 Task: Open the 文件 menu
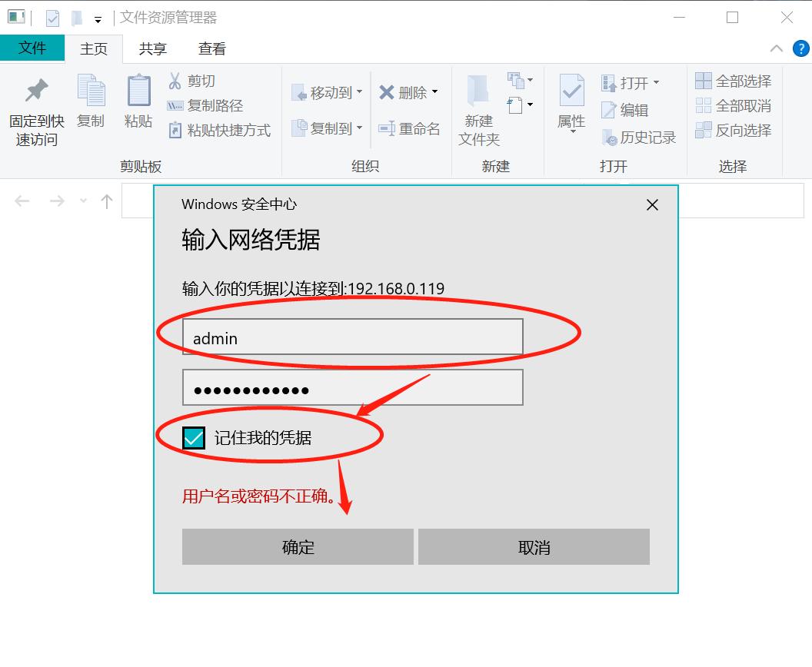click(32, 48)
